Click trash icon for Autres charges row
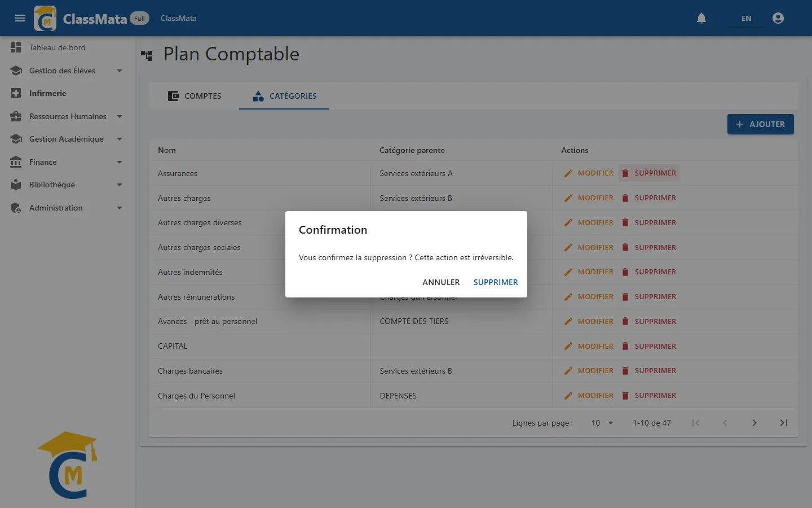This screenshot has height=508, width=812. (625, 198)
